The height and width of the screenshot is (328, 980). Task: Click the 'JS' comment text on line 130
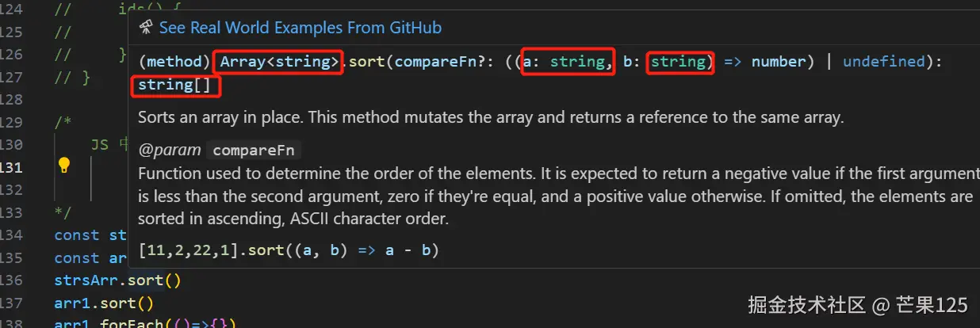tap(100, 145)
